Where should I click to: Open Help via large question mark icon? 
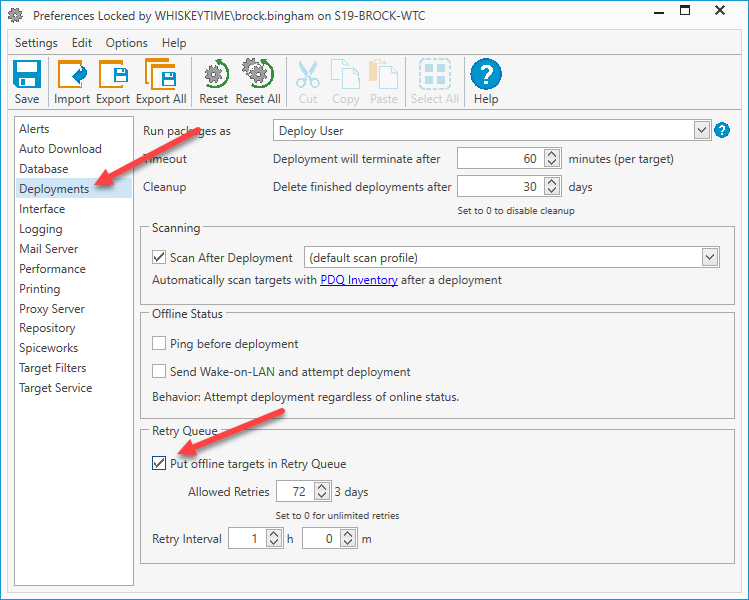pos(486,74)
